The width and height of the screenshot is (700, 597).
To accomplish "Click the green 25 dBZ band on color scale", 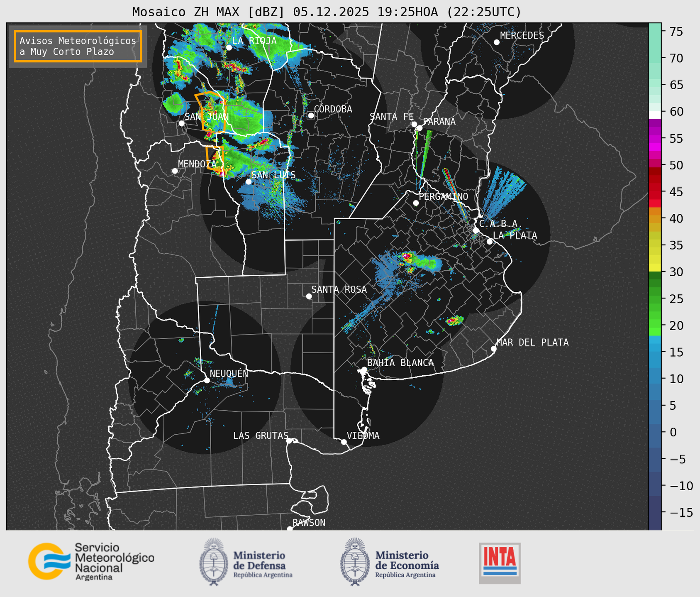I will pyautogui.click(x=654, y=298).
